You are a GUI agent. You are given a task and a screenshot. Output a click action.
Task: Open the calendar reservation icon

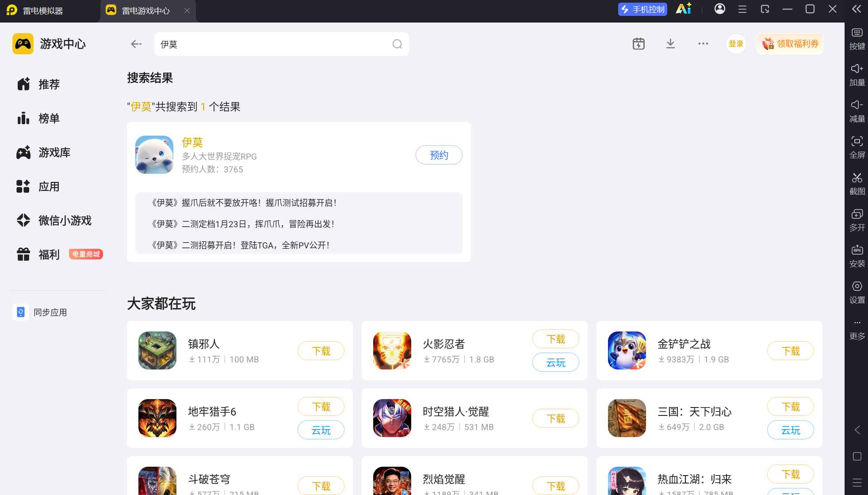click(x=639, y=44)
